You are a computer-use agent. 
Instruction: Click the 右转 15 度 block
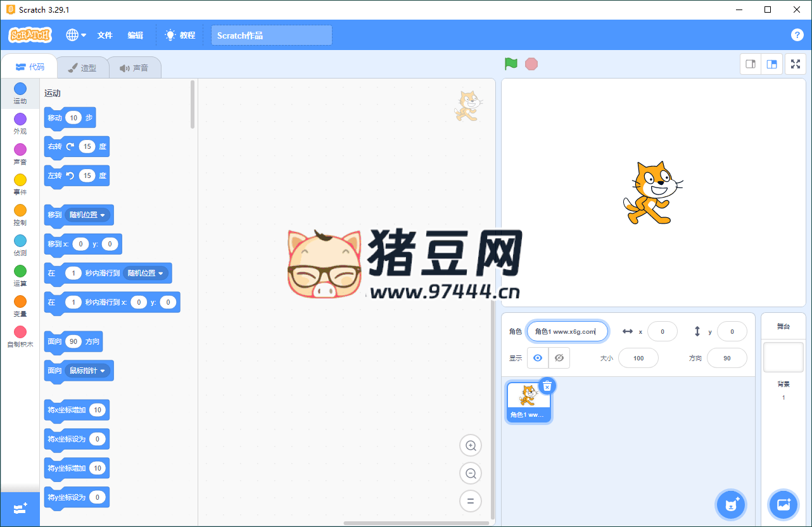(x=77, y=147)
